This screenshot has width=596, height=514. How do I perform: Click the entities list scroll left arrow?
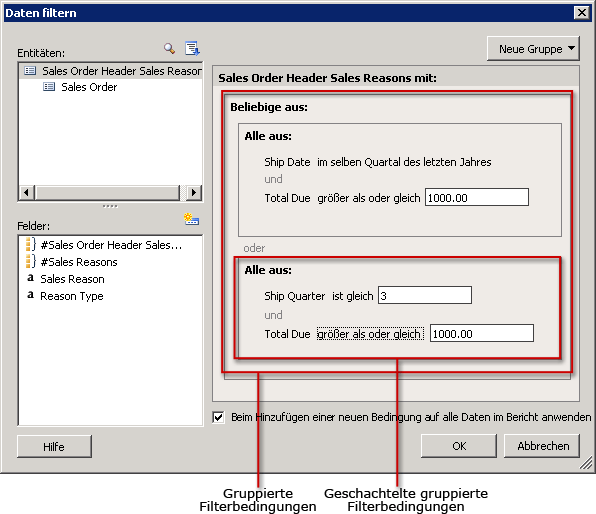26,192
